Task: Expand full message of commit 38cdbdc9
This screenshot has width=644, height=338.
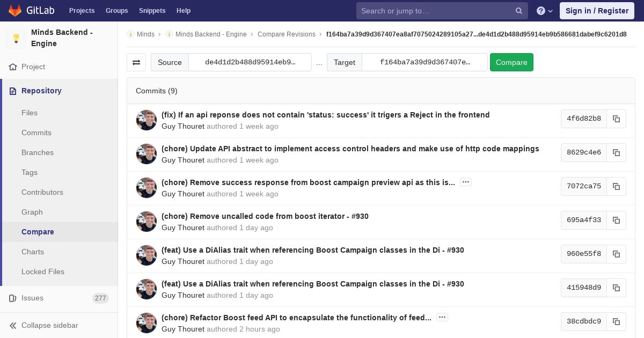Action: [x=442, y=318]
